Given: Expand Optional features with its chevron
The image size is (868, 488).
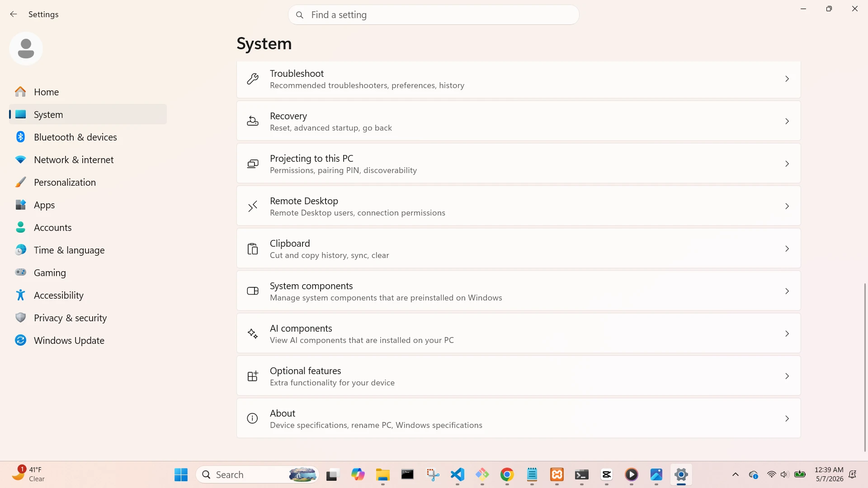Looking at the screenshot, I should (x=787, y=376).
